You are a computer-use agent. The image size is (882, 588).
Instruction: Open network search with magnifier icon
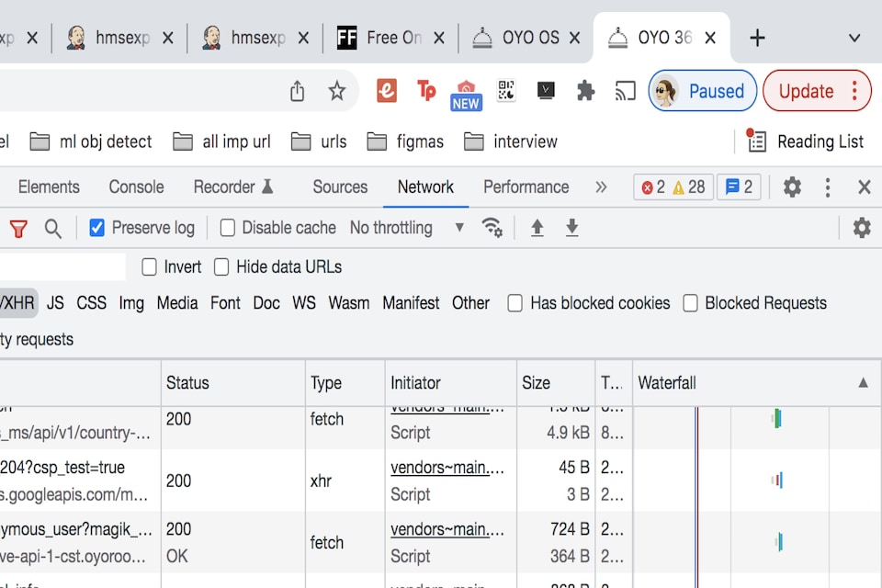pyautogui.click(x=53, y=229)
